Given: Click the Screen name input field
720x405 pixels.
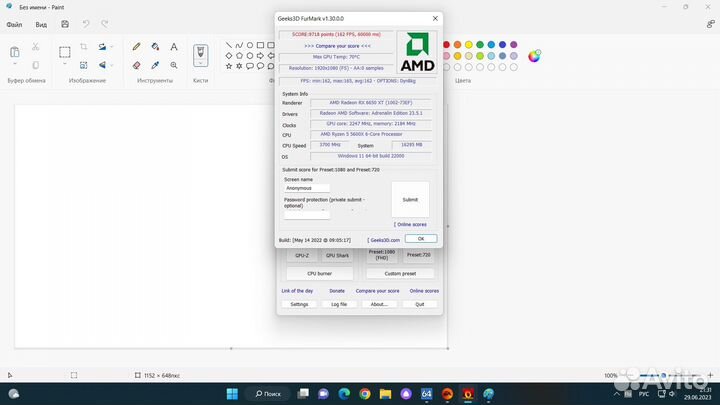Looking at the screenshot, I should pos(307,188).
